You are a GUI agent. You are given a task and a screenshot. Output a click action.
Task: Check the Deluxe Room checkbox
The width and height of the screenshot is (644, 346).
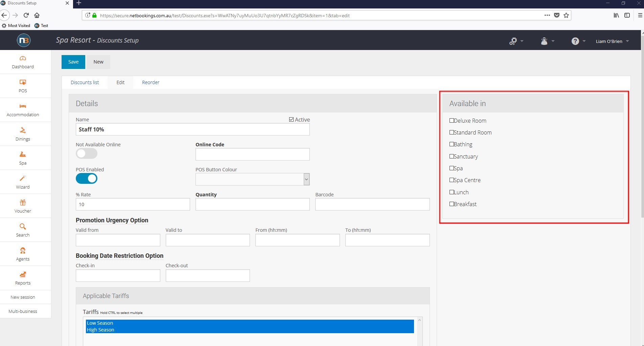click(452, 120)
